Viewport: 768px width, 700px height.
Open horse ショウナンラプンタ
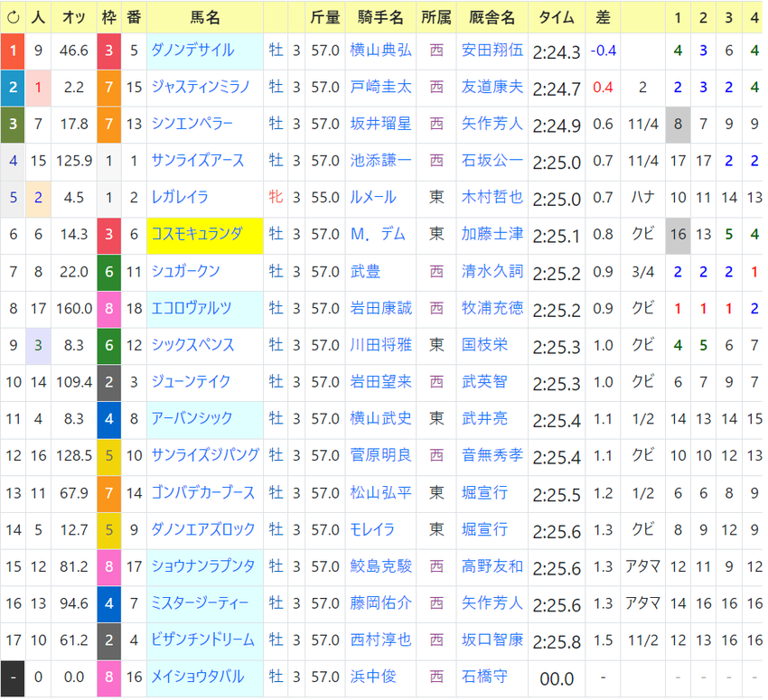(203, 566)
